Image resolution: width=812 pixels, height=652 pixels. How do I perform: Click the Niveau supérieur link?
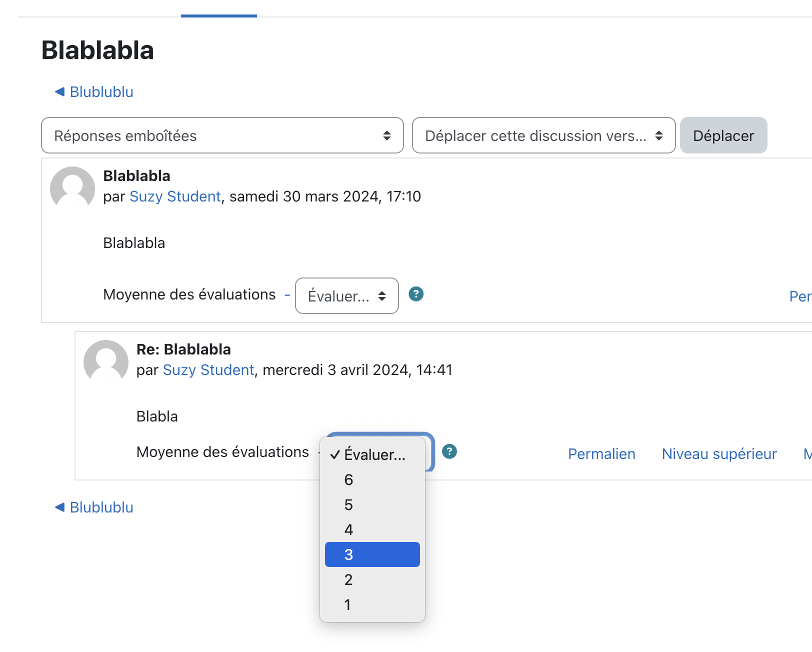719,454
